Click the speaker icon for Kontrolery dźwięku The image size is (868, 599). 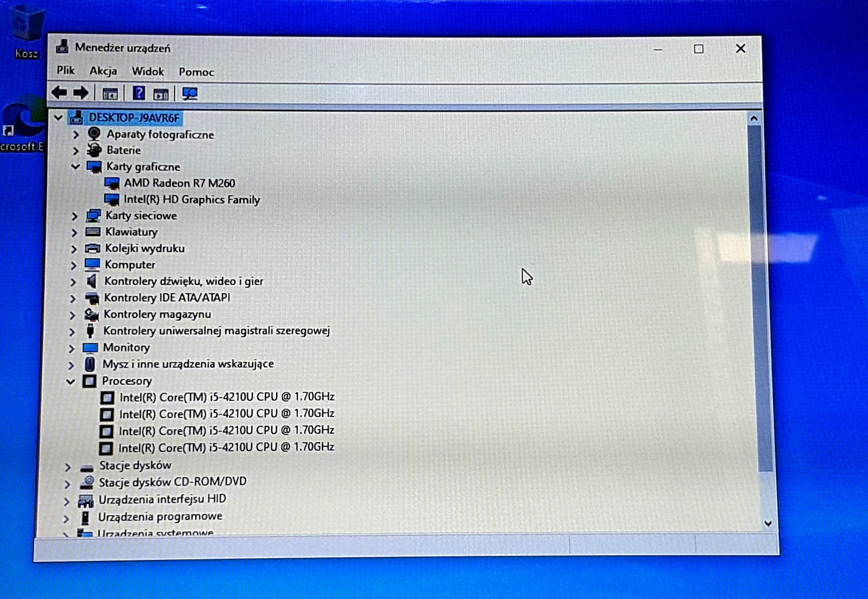(91, 281)
